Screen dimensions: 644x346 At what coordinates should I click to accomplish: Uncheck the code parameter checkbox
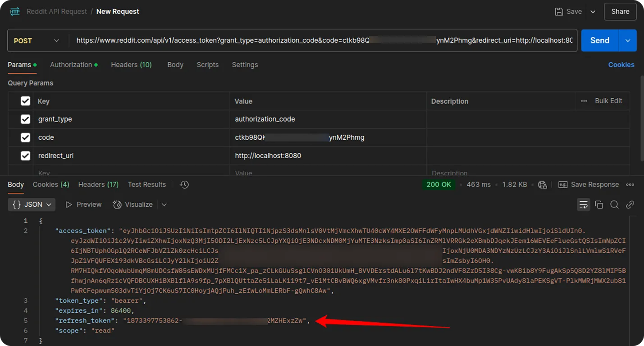(26, 137)
